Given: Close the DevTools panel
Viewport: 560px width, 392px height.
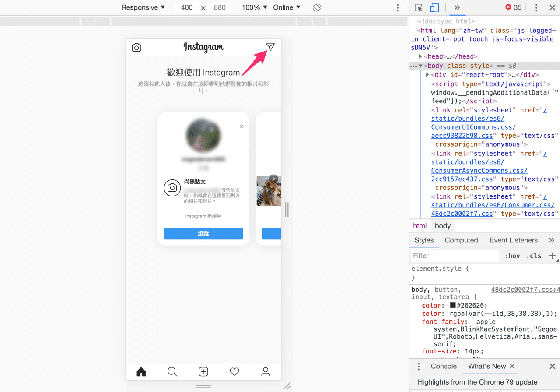Looking at the screenshot, I should tap(552, 7).
